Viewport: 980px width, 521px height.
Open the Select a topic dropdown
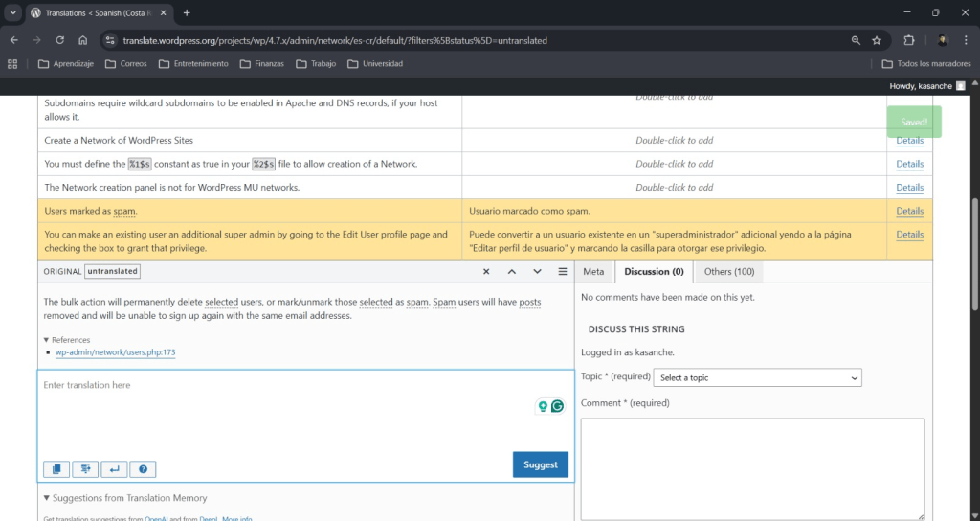pos(757,377)
